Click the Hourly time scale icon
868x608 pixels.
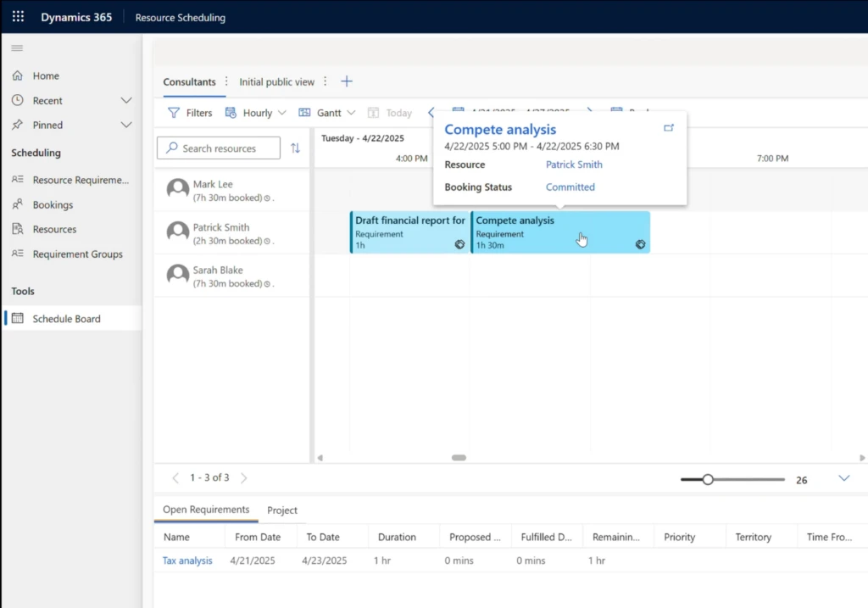point(229,112)
